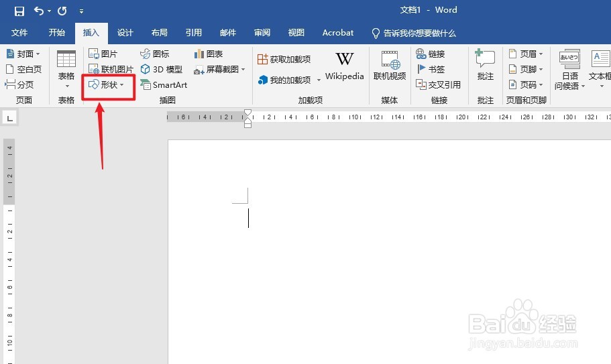Open the 表格 table dropdown

click(66, 70)
